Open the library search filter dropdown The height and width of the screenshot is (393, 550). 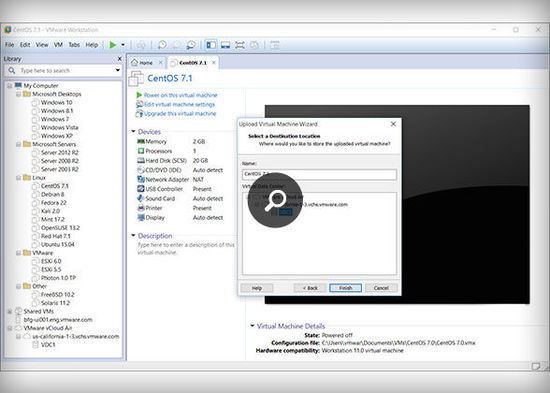point(118,71)
